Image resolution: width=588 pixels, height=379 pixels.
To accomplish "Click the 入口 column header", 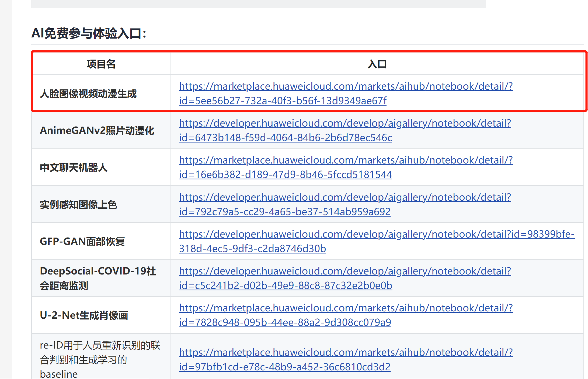I will [377, 64].
